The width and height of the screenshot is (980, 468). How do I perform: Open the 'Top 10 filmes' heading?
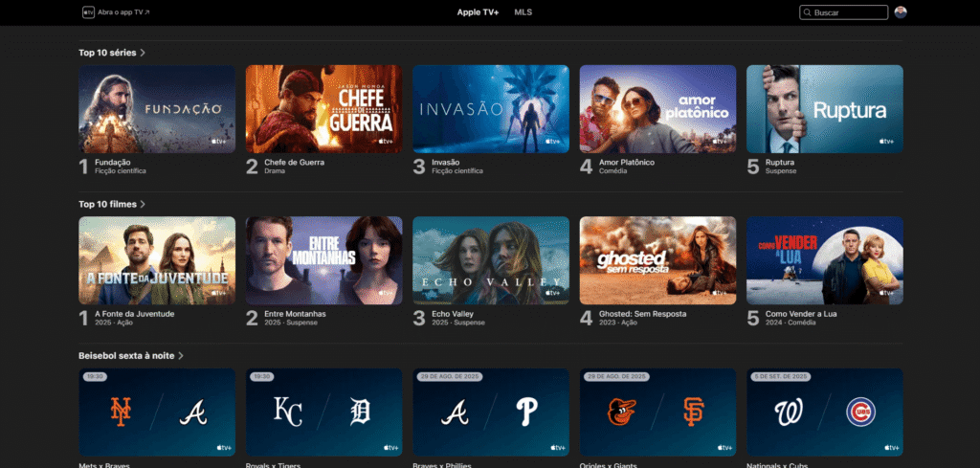tap(107, 204)
